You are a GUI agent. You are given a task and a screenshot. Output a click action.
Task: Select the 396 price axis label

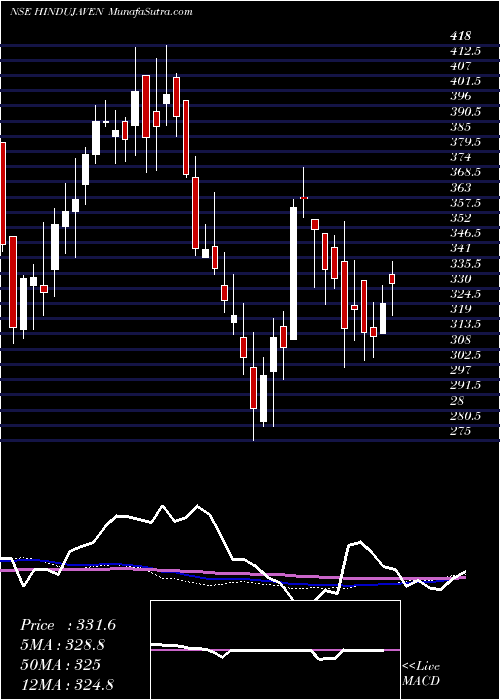461,97
